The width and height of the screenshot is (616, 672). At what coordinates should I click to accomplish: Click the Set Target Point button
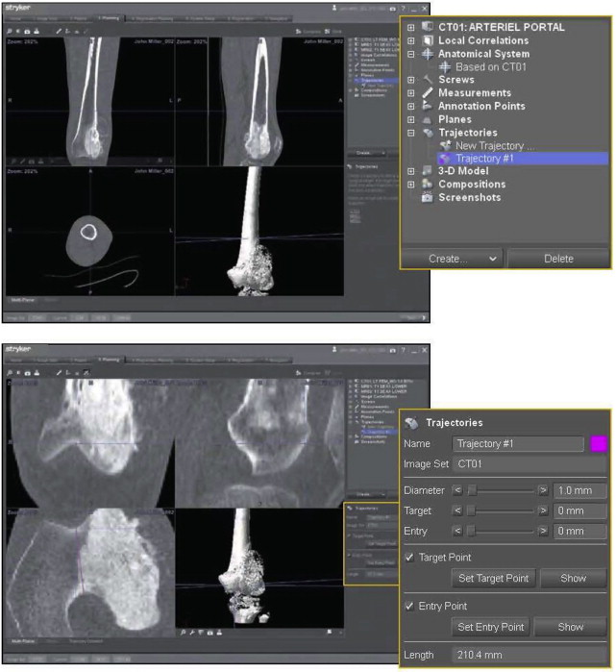[x=492, y=579]
